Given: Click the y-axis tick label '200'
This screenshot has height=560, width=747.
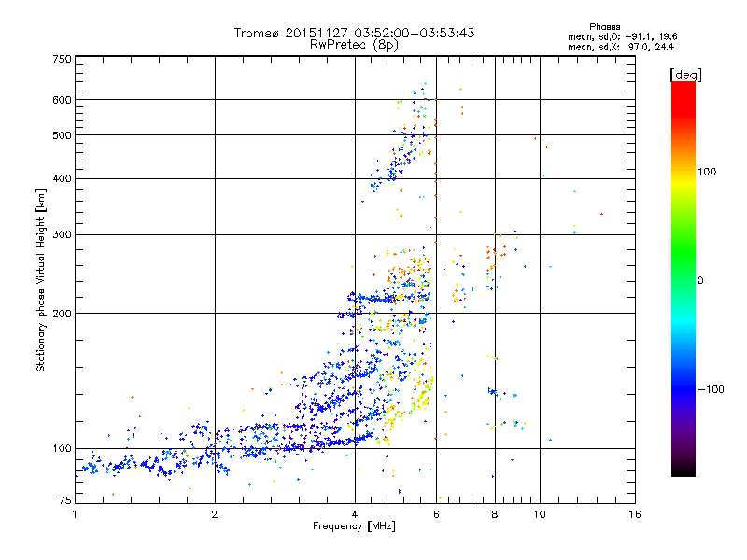Looking at the screenshot, I should click(x=62, y=314).
